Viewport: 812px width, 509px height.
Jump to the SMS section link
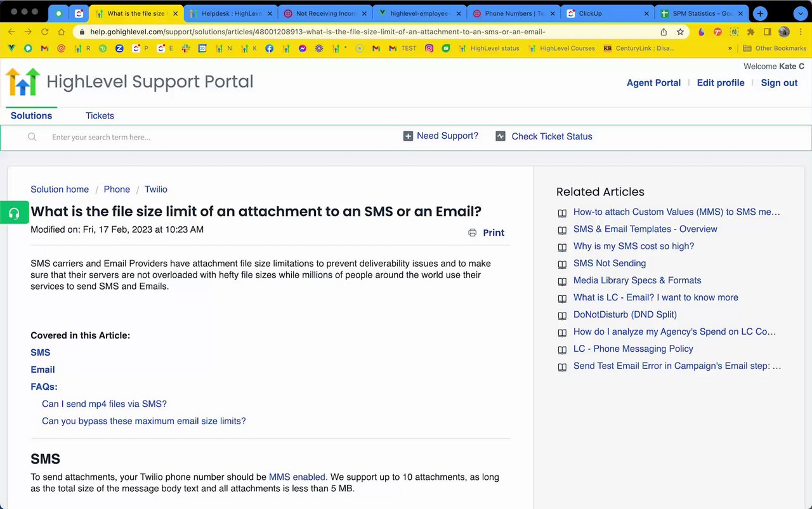(41, 352)
